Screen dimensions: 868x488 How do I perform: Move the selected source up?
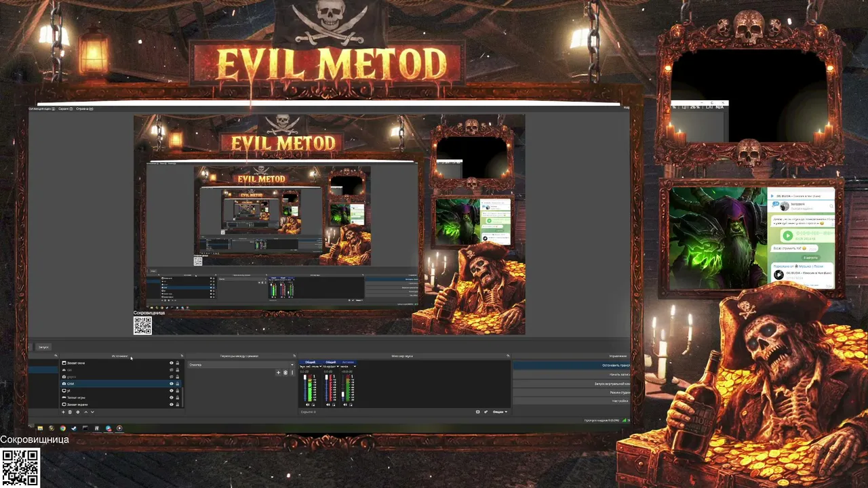pos(85,412)
